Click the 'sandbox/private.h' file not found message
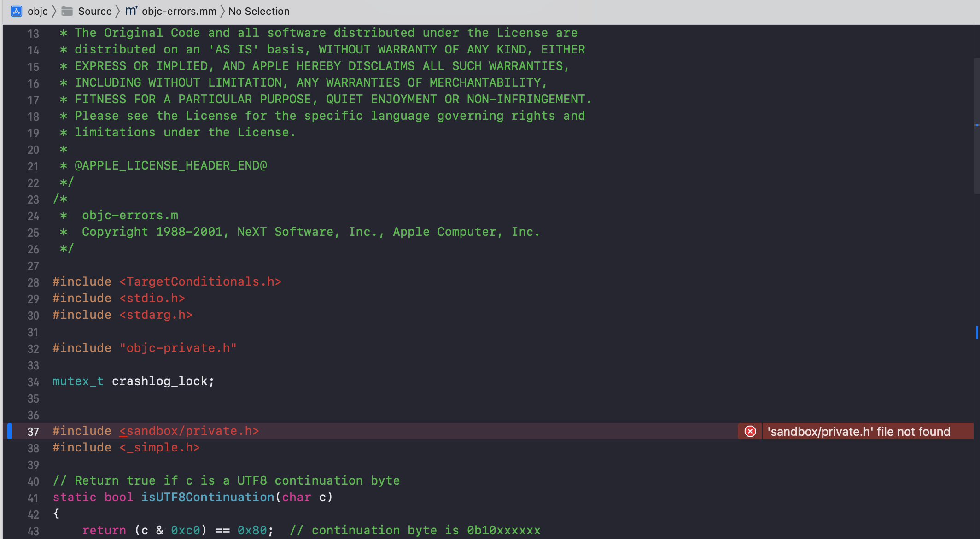Image resolution: width=980 pixels, height=539 pixels. pos(858,431)
